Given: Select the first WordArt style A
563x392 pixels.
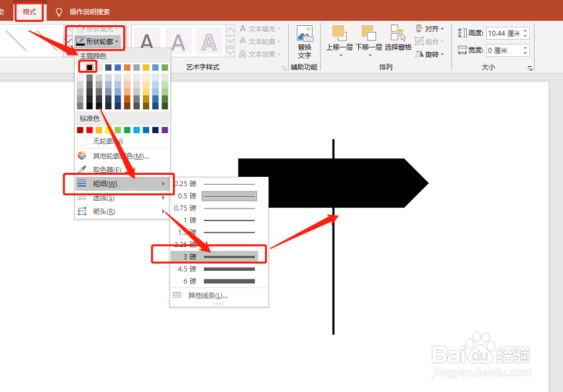Looking at the screenshot, I should 147,41.
